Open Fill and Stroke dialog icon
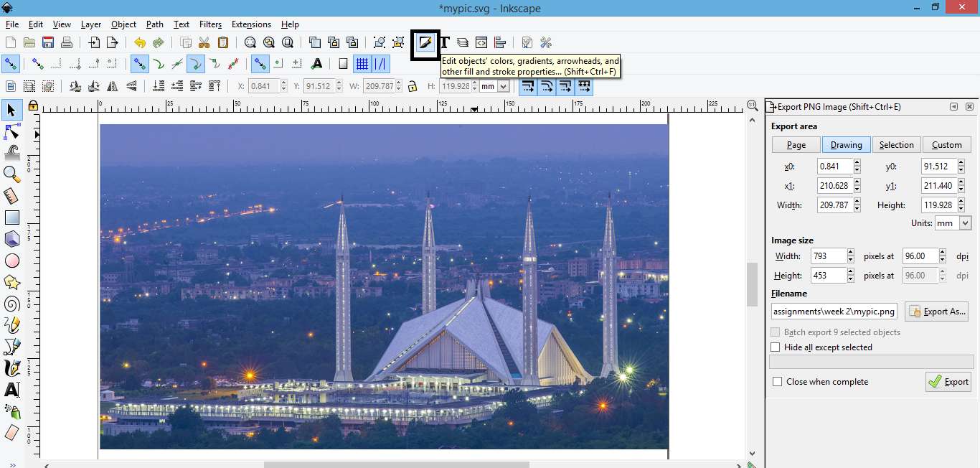The width and height of the screenshot is (980, 468). click(425, 43)
